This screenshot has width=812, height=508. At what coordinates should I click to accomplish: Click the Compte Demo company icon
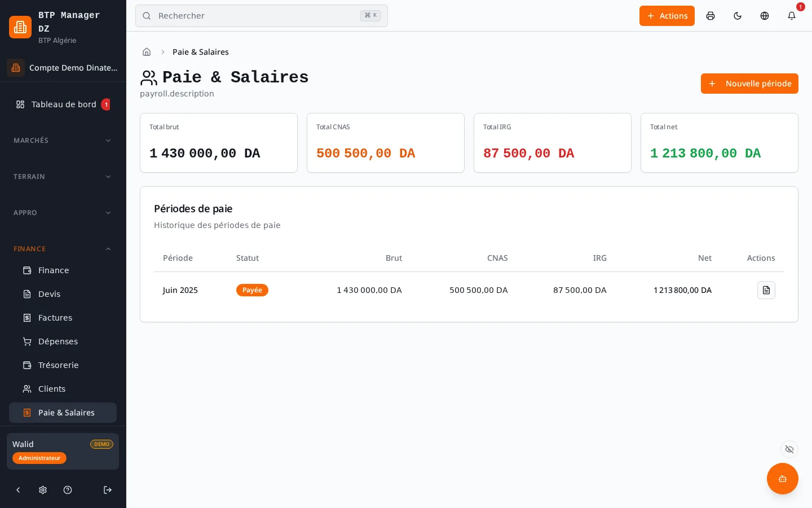(x=16, y=68)
